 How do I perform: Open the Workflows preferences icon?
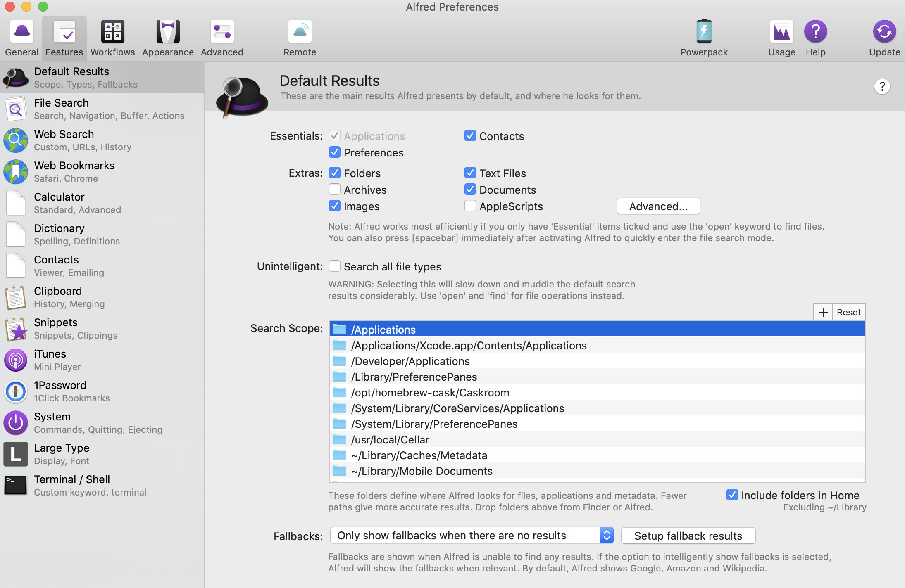[x=112, y=32]
